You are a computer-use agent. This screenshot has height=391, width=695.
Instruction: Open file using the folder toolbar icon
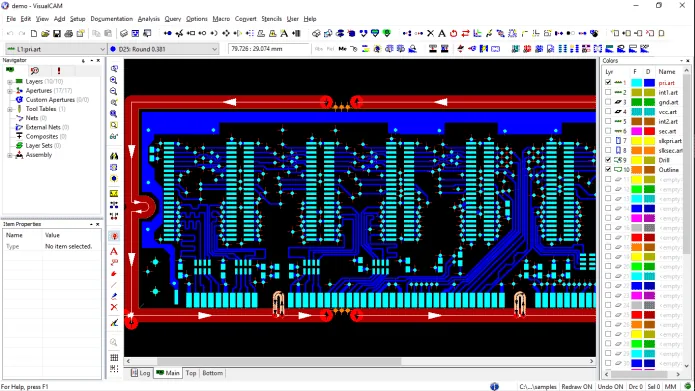[x=45, y=33]
